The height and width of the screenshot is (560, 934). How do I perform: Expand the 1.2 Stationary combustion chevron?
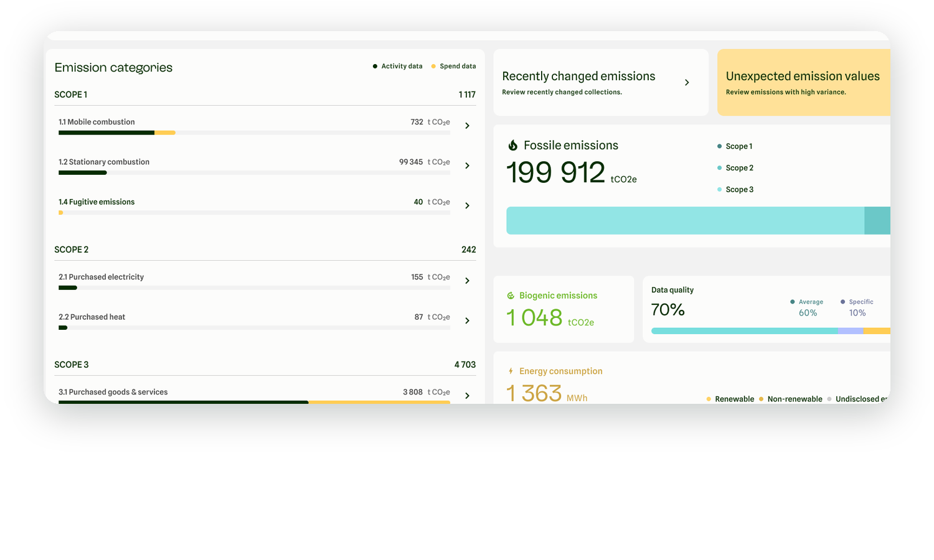[x=468, y=166]
